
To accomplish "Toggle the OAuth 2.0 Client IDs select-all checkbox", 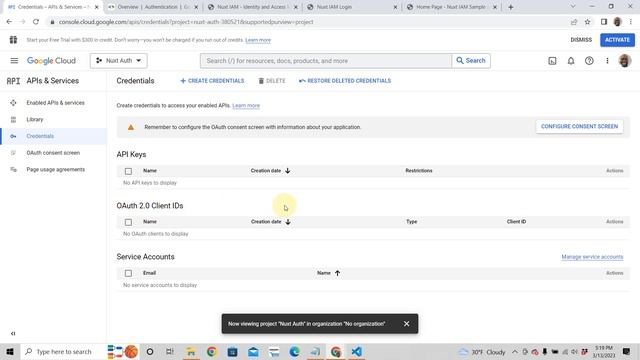I will click(128, 222).
